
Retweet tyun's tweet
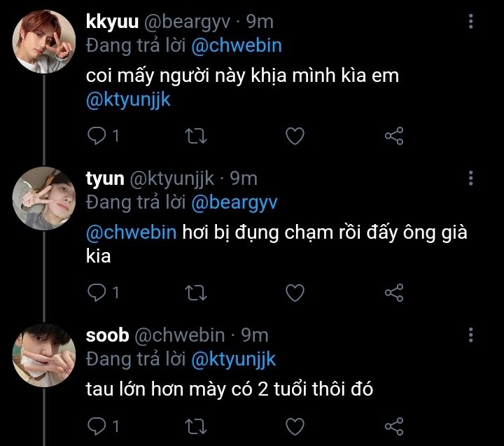(x=197, y=291)
